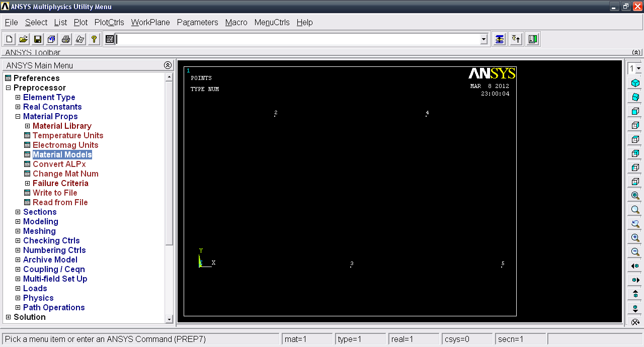Open the PlotCtrls menu
Screen dimensions: 644x347
tap(109, 22)
